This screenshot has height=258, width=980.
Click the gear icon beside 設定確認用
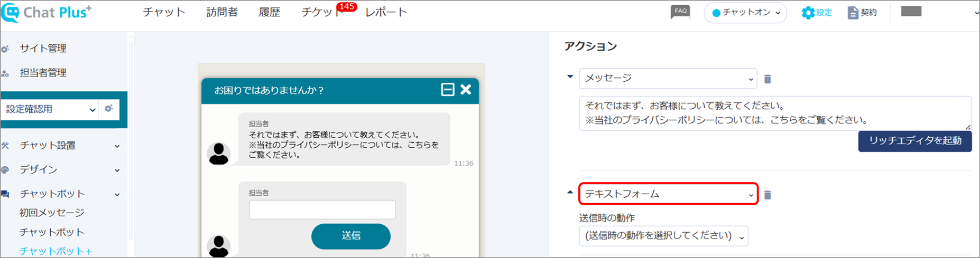109,109
